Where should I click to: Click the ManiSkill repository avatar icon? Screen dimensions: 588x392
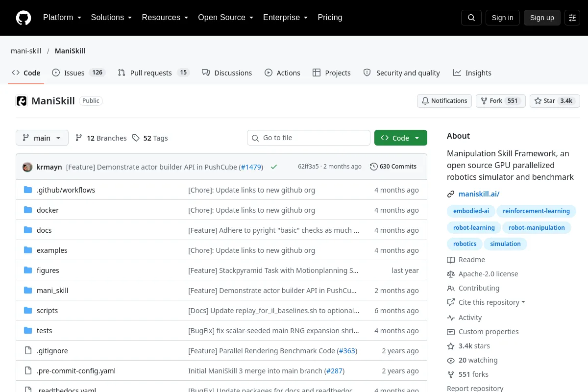(x=22, y=101)
